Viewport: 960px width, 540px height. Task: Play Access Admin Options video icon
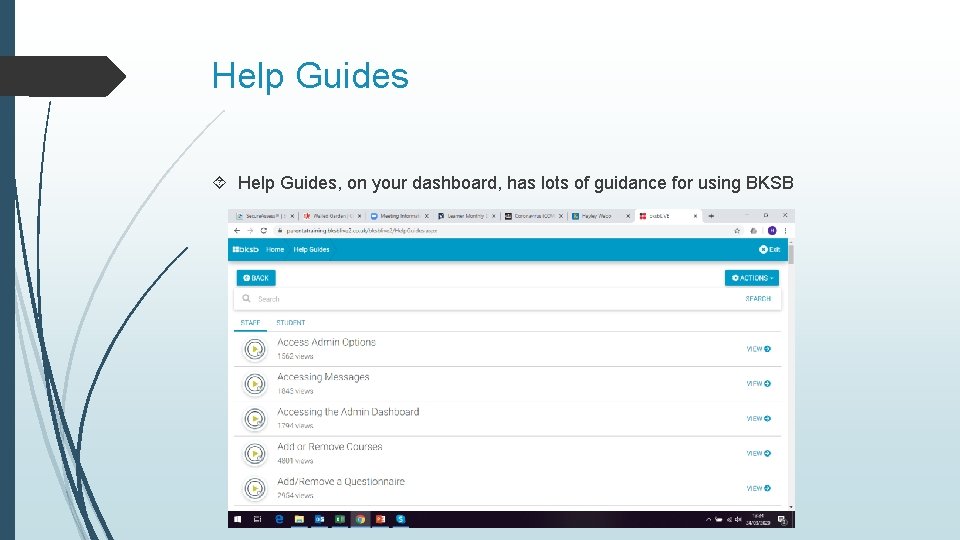pyautogui.click(x=255, y=349)
